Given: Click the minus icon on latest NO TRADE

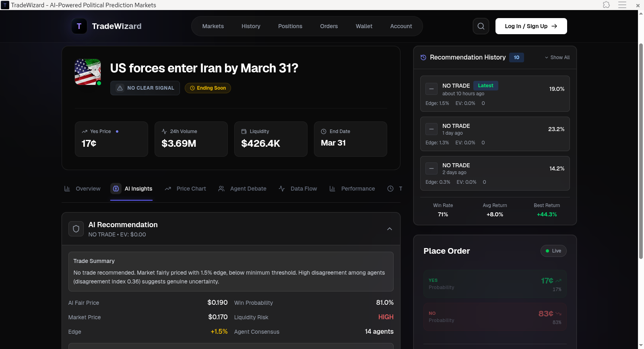Looking at the screenshot, I should pyautogui.click(x=431, y=89).
